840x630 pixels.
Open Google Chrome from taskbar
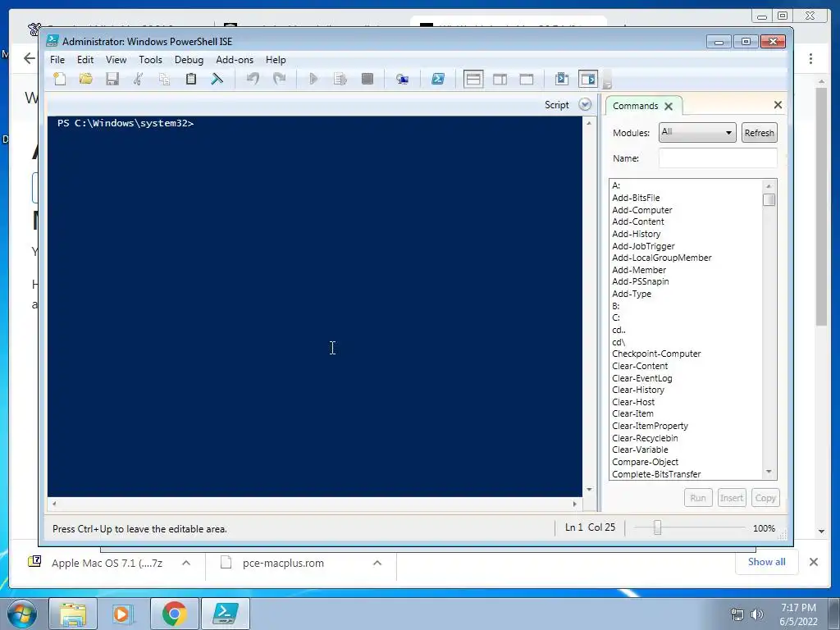pyautogui.click(x=175, y=614)
